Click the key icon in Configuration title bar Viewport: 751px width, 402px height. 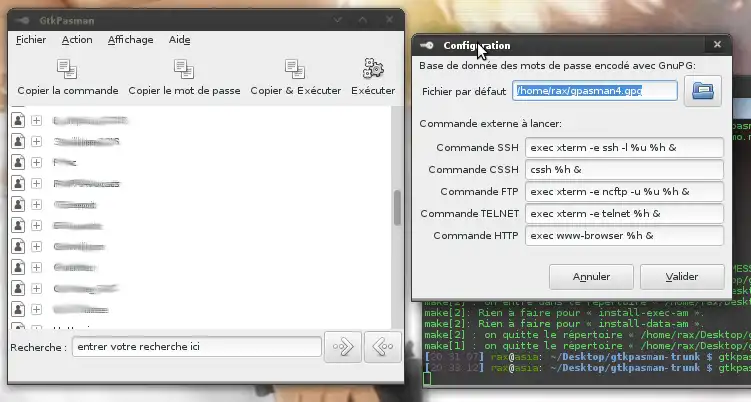coord(426,46)
